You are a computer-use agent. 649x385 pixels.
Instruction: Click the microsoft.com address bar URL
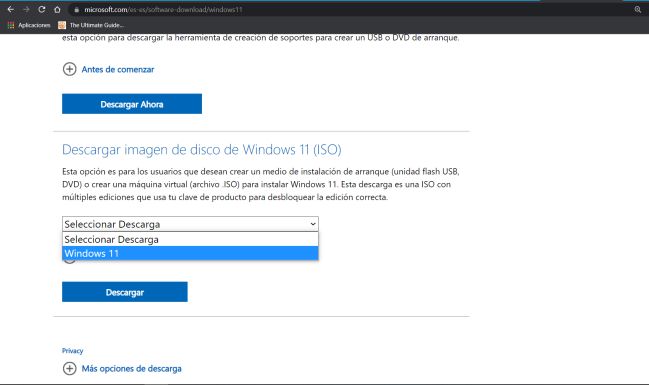163,10
